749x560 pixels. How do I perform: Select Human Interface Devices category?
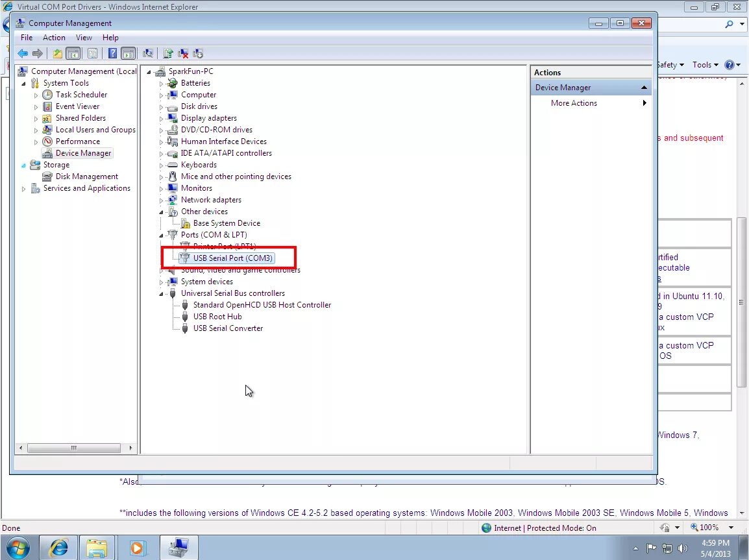(x=223, y=141)
